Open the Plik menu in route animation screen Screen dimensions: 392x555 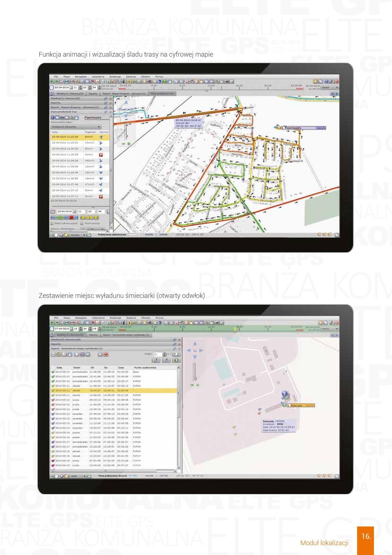coord(56,76)
